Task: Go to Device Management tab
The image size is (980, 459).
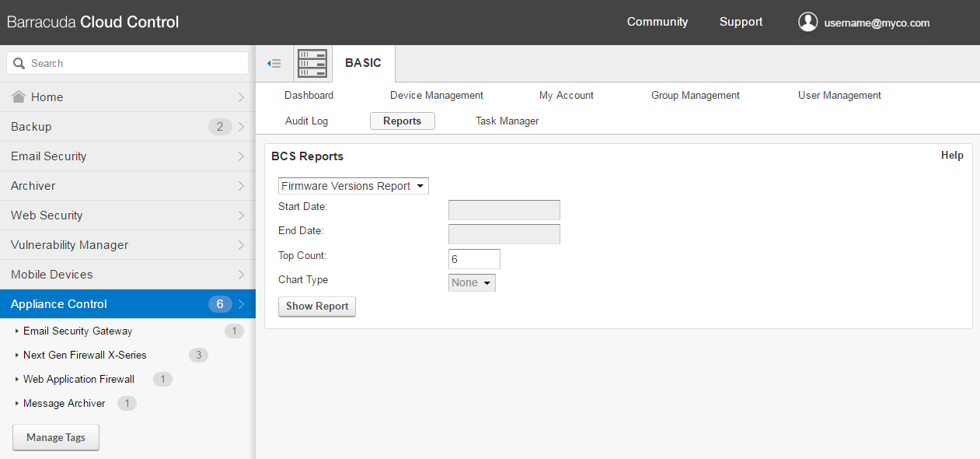Action: pos(437,95)
